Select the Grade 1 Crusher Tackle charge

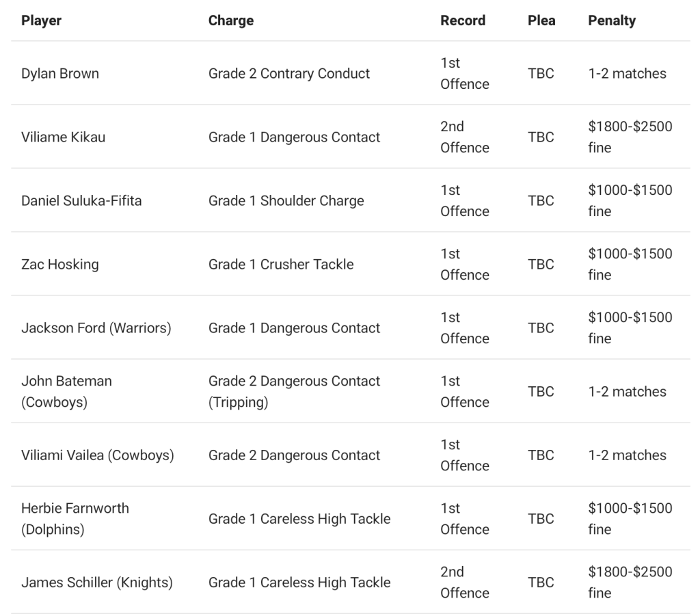pos(281,264)
